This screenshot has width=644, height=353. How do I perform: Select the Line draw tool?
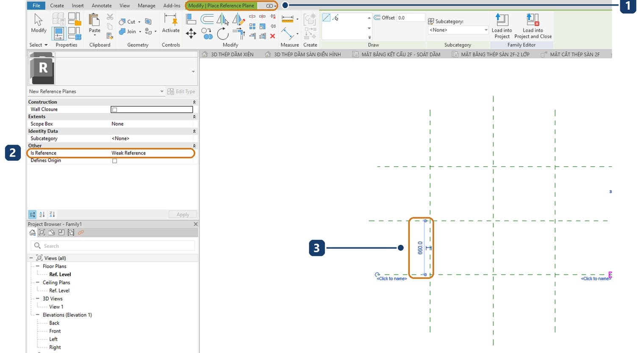pos(326,17)
